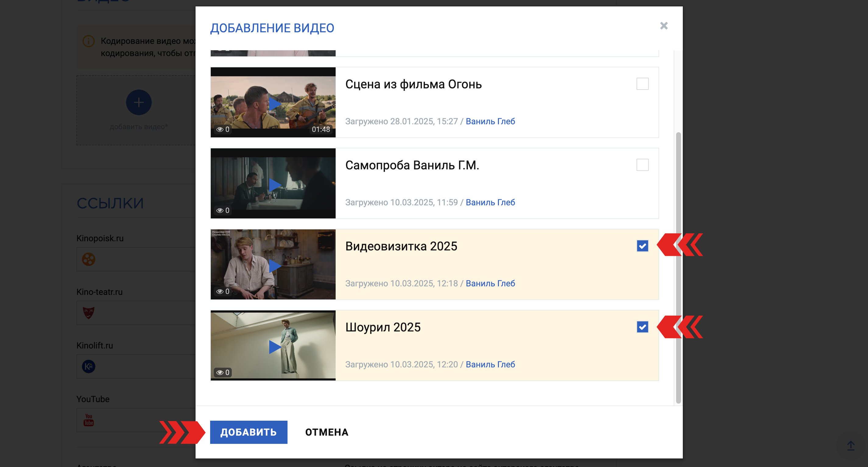Check the box for Самопроба Ваниль Г.М.

(x=642, y=165)
